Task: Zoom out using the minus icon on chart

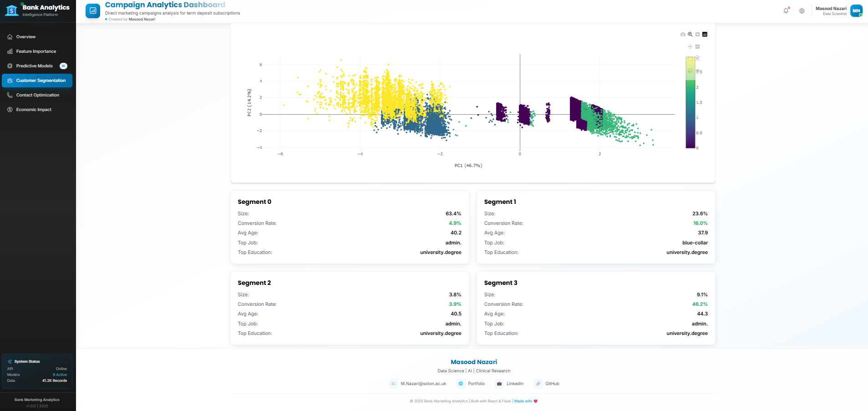Action: (698, 46)
